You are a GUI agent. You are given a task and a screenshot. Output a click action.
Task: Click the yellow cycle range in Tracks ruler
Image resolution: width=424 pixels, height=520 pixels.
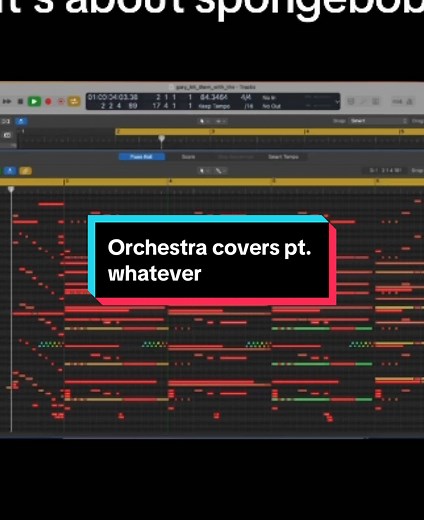[269, 132]
